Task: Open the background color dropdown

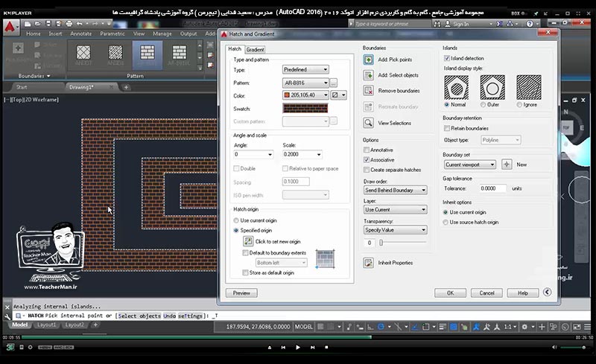Action: click(338, 95)
